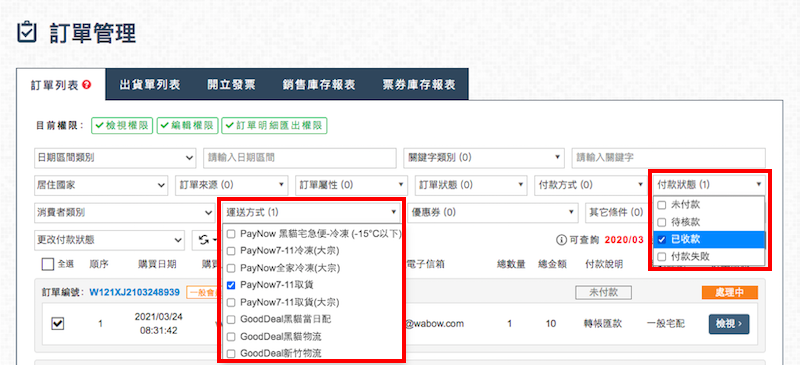Click the 轉帳匯款 payment cell
This screenshot has height=365, width=800.
coord(604,324)
